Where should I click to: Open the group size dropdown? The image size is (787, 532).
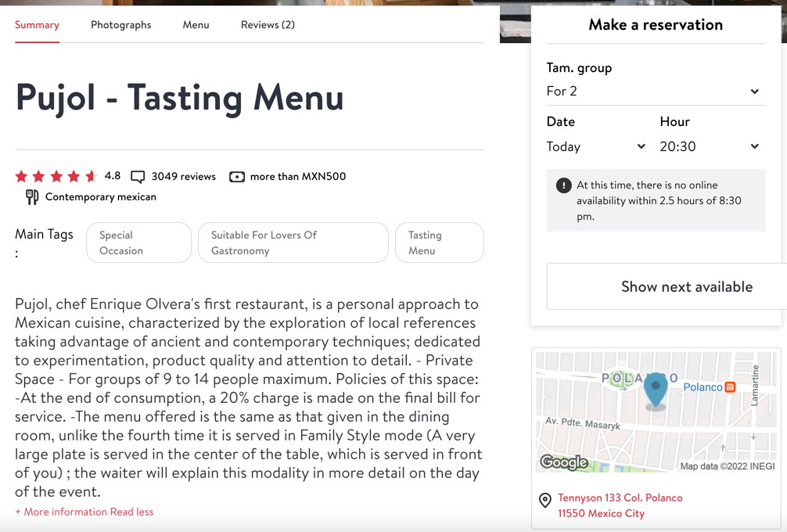(656, 92)
